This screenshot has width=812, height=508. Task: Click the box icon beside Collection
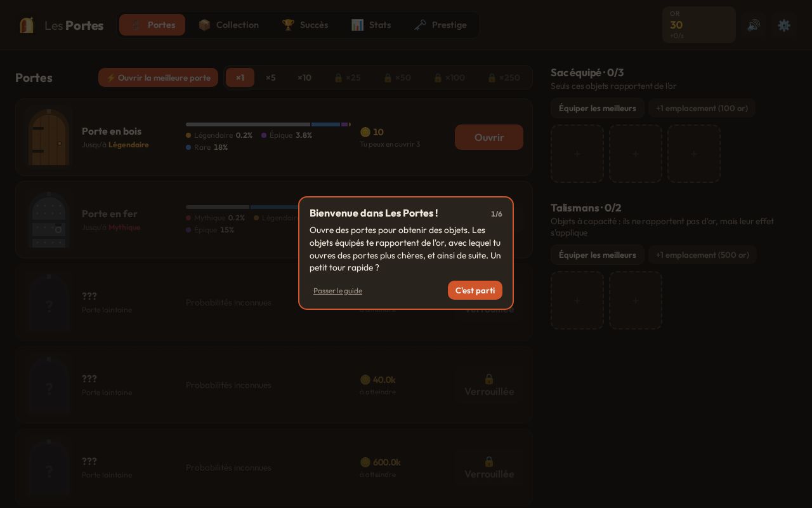click(x=204, y=25)
